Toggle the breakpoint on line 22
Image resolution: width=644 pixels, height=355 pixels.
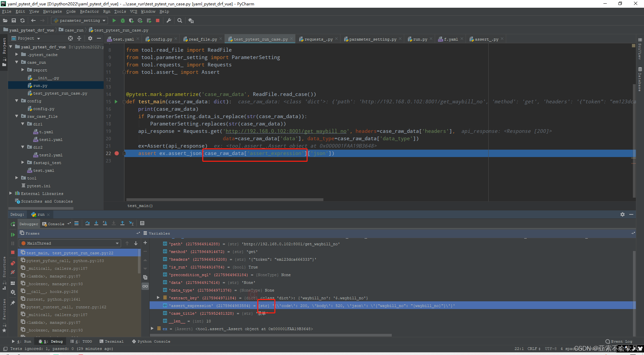(x=117, y=153)
